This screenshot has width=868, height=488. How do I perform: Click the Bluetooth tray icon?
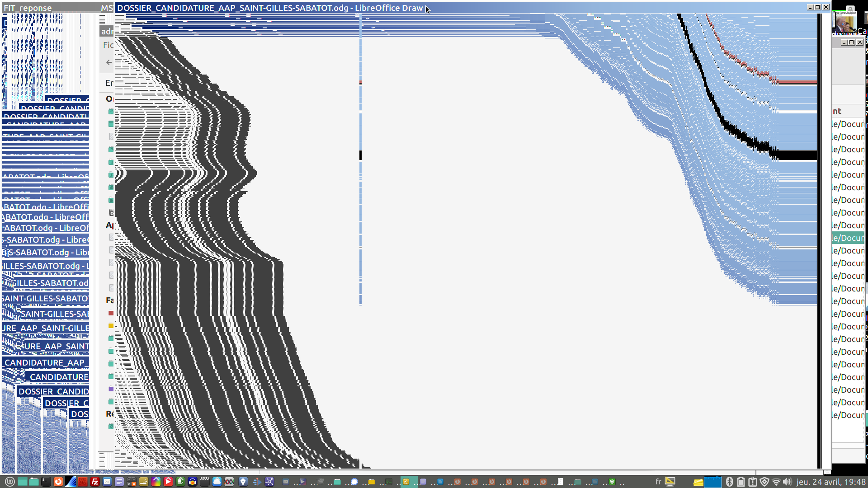(x=729, y=482)
